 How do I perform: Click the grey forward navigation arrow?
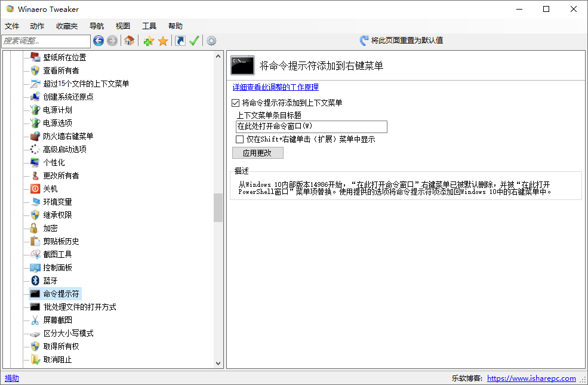click(112, 41)
